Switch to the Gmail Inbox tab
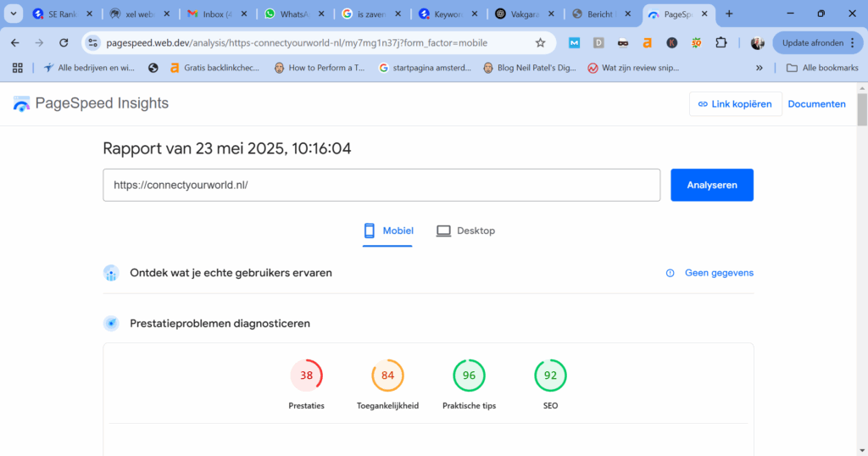The height and width of the screenshot is (456, 868). pos(216,14)
